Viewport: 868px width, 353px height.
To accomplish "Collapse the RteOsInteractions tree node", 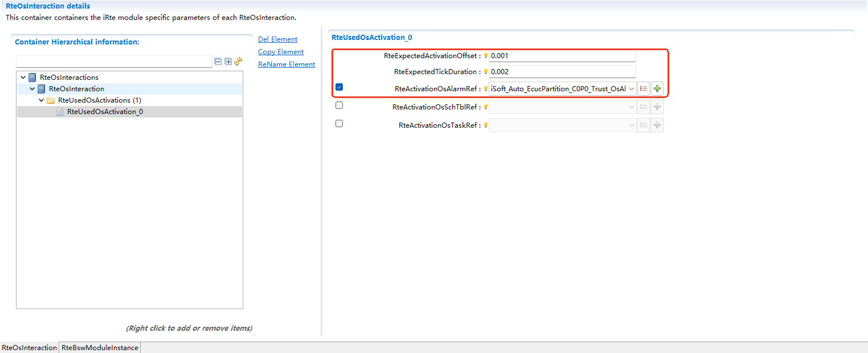I will tap(23, 78).
